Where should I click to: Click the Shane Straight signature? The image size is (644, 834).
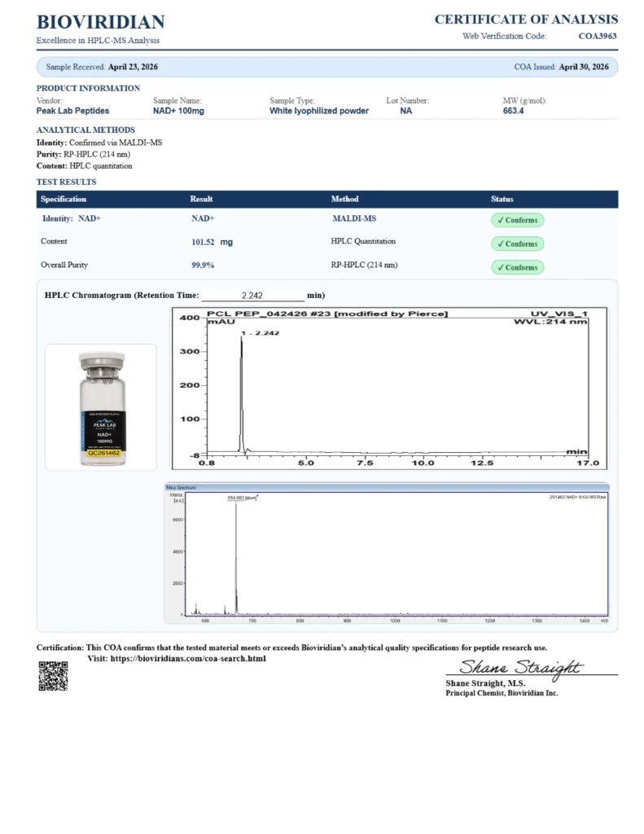520,668
